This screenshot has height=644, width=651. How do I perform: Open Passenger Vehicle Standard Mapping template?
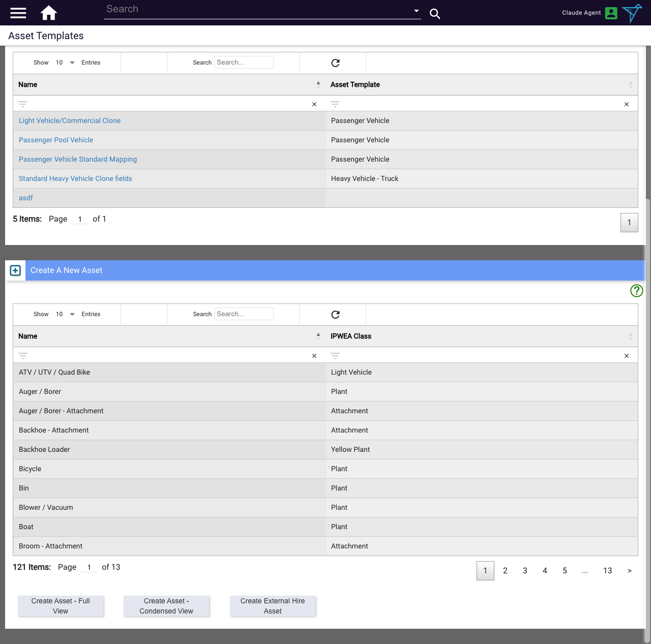tap(78, 159)
